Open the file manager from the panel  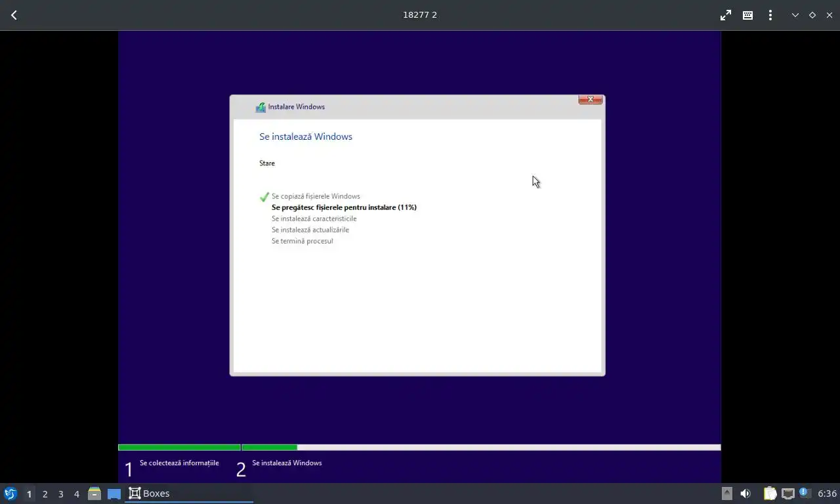point(94,493)
